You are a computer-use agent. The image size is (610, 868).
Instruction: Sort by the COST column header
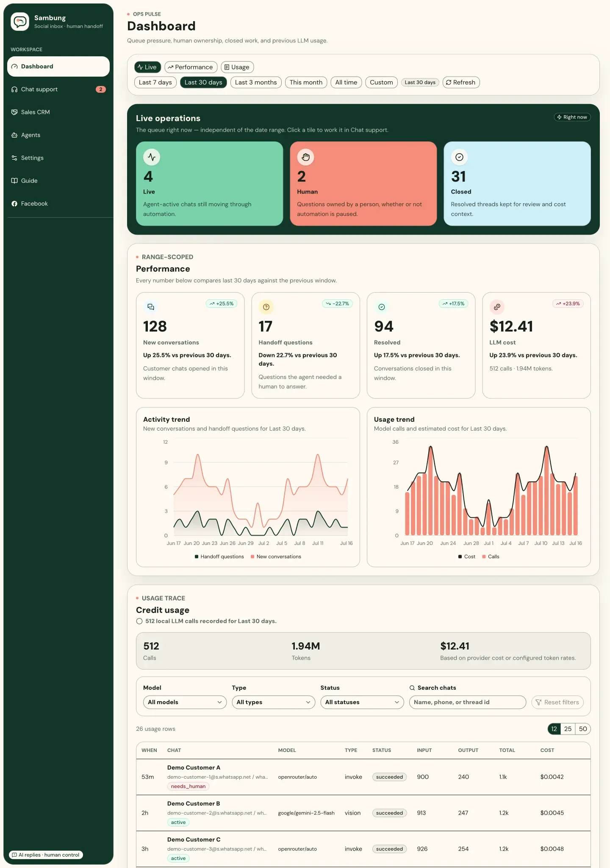[x=547, y=750]
